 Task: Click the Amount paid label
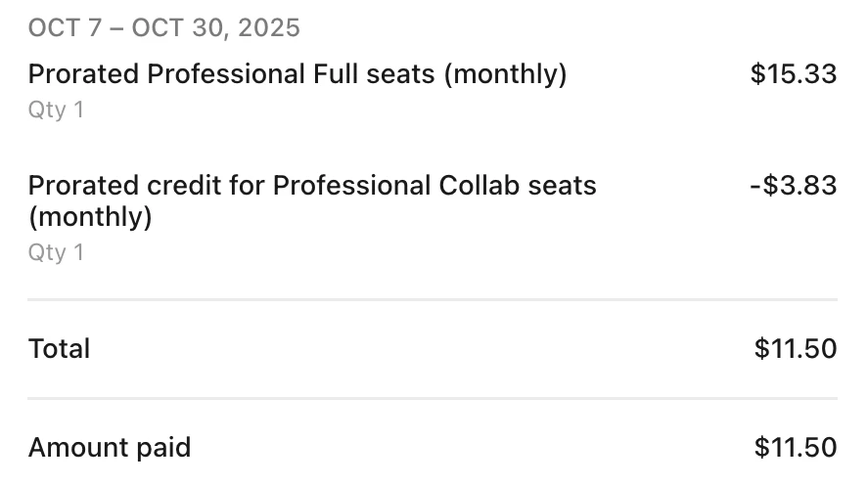tap(110, 448)
